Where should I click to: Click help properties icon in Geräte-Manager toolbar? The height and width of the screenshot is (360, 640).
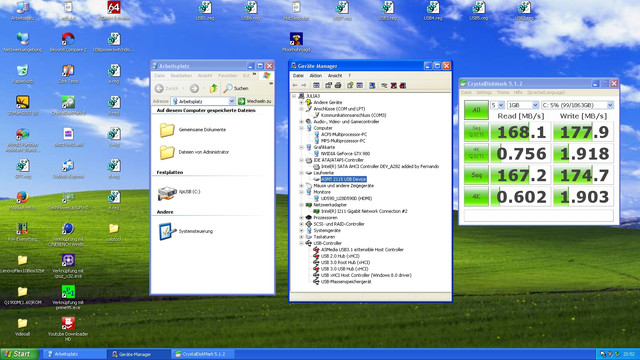350,85
